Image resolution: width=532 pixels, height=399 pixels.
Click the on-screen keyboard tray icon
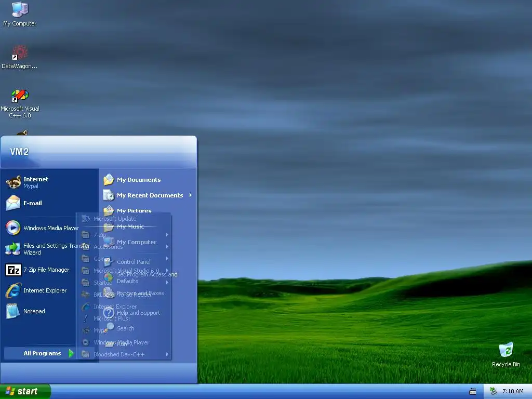[473, 392]
